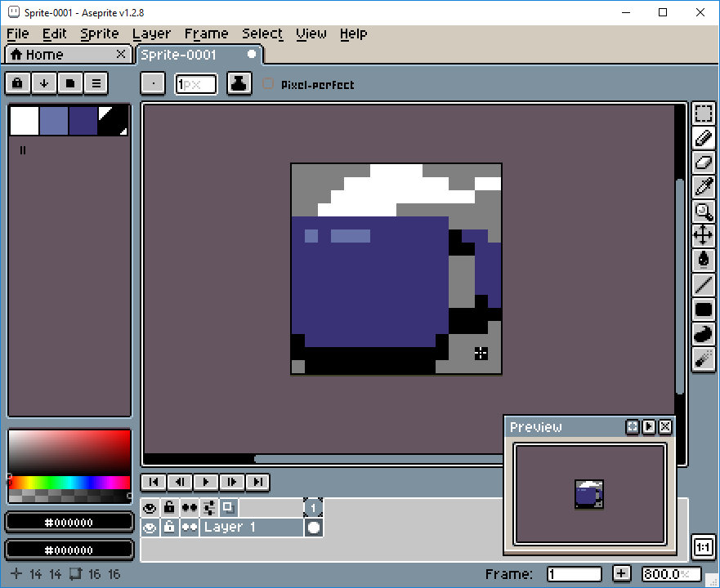
Task: Click the plus button beside Frame field
Action: [x=621, y=573]
